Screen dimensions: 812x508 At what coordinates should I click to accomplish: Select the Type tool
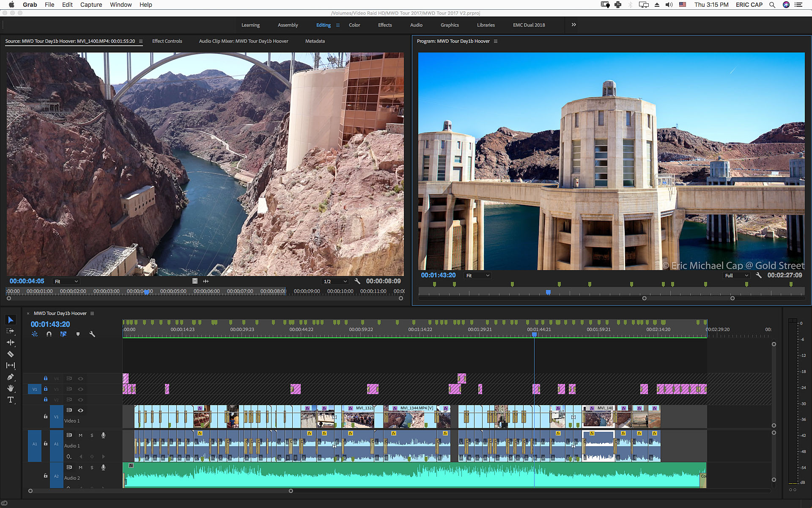[11, 400]
